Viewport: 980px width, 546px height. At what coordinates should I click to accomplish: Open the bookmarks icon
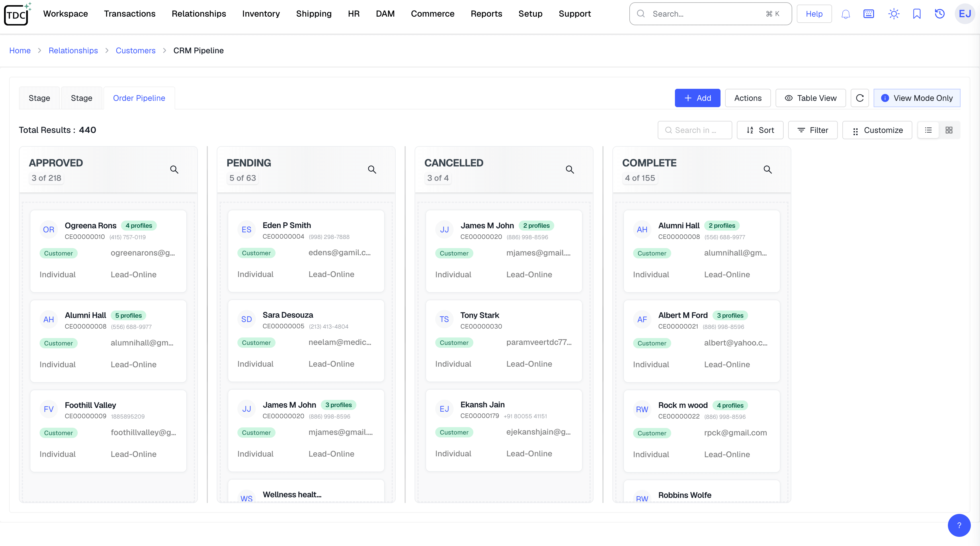(x=917, y=14)
